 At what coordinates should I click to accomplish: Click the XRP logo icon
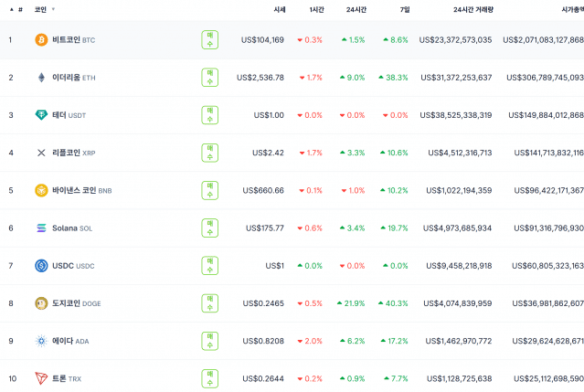pos(41,153)
